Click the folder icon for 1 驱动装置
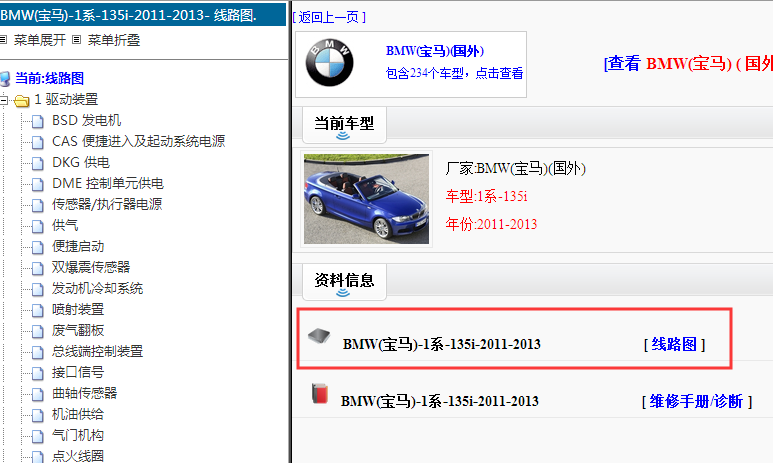 21,100
